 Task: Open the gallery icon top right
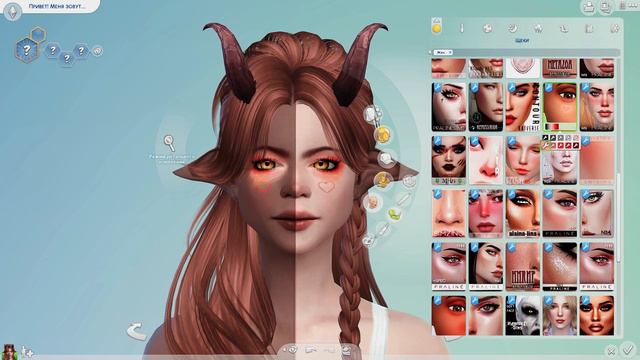pos(606,7)
